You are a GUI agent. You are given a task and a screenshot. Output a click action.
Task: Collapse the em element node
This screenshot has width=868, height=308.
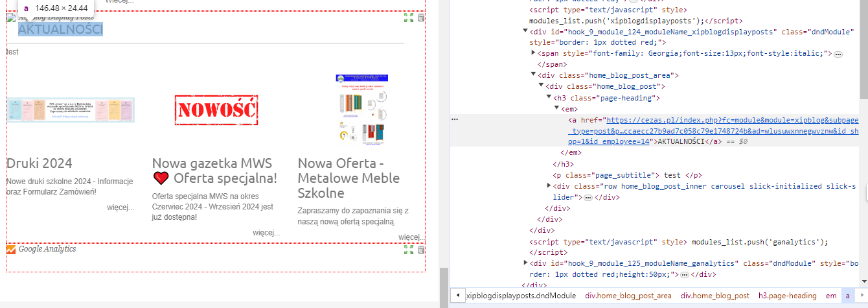point(556,108)
